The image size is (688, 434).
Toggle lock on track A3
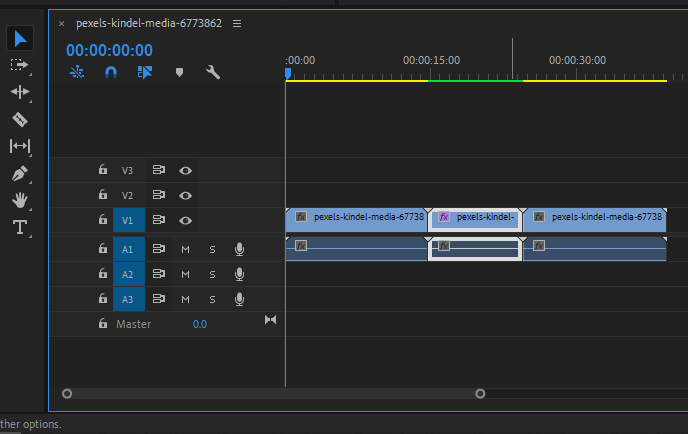click(103, 298)
